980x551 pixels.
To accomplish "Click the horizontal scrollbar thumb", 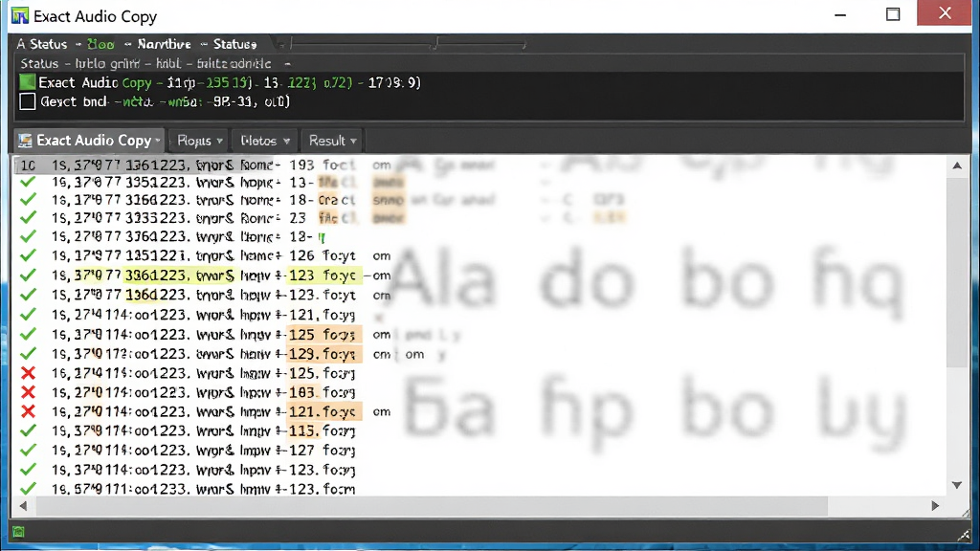I will click(432, 506).
